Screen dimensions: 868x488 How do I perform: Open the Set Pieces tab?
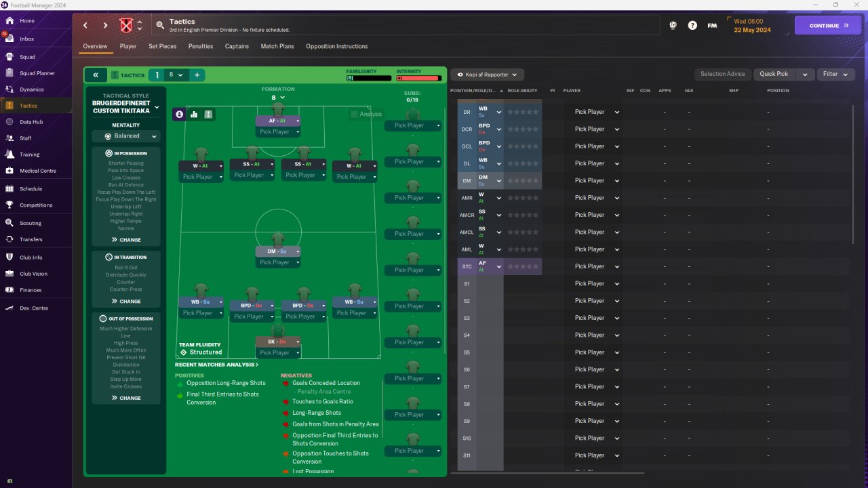163,46
